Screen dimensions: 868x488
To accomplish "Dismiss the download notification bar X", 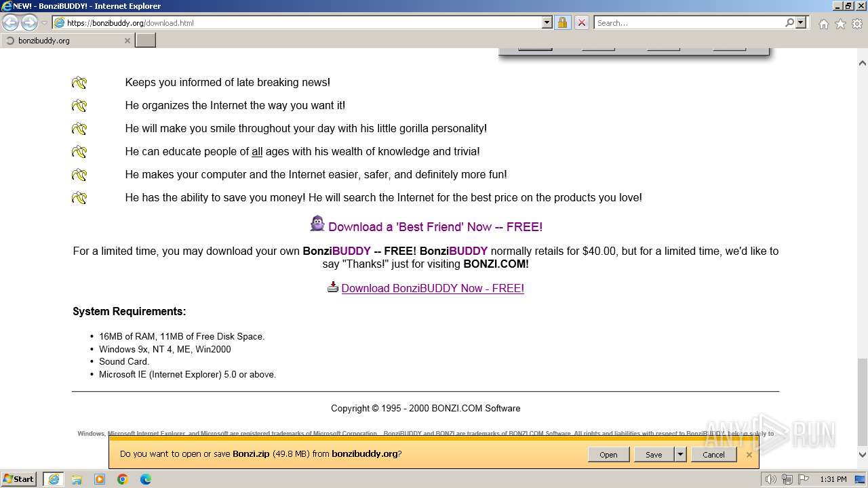I will tap(749, 455).
